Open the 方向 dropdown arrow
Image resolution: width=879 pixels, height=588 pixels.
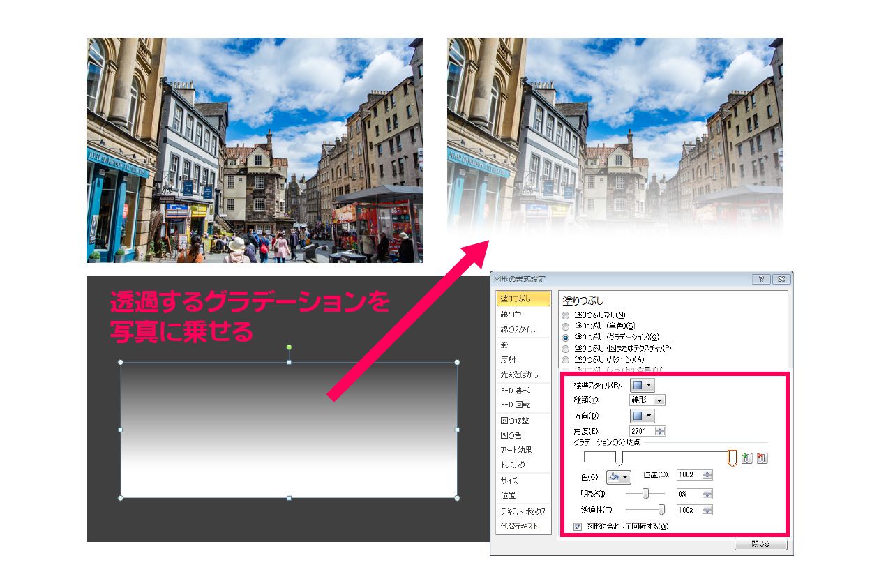coord(649,415)
